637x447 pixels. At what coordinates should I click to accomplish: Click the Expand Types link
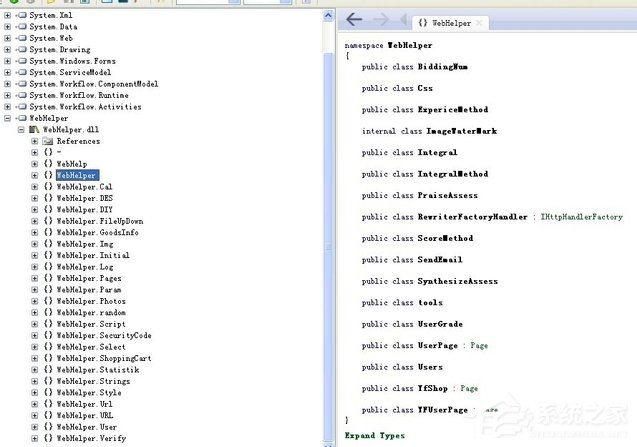375,436
